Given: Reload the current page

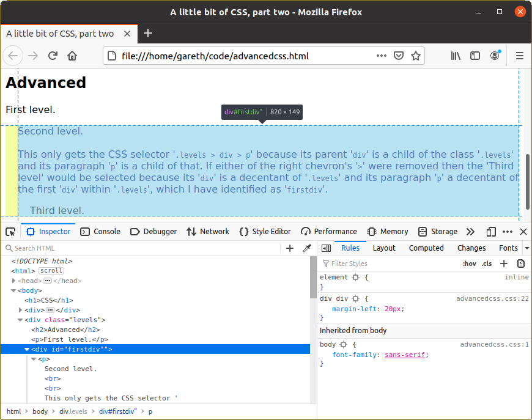Looking at the screenshot, I should (53, 56).
